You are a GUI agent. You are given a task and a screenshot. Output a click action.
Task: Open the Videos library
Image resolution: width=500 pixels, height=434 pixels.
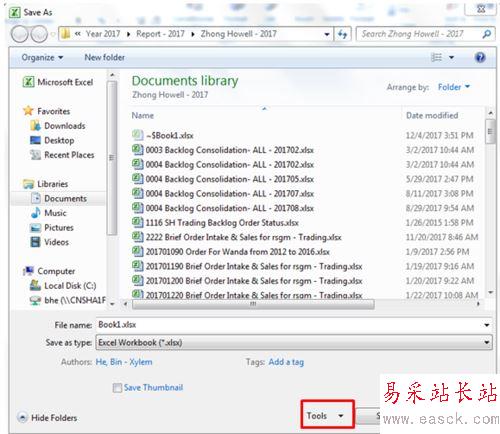tap(49, 242)
